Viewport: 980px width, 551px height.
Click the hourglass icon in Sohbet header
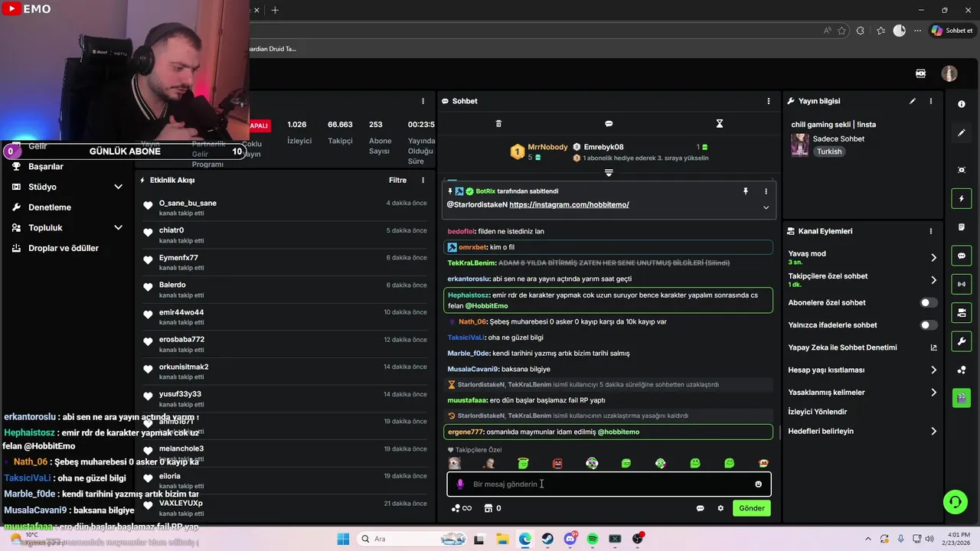click(719, 123)
